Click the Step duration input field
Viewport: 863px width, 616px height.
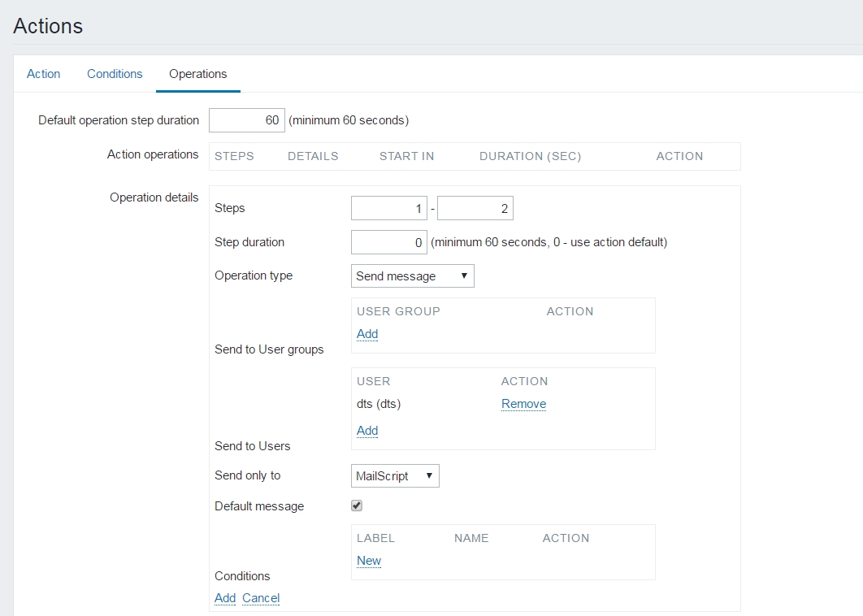[x=388, y=242]
